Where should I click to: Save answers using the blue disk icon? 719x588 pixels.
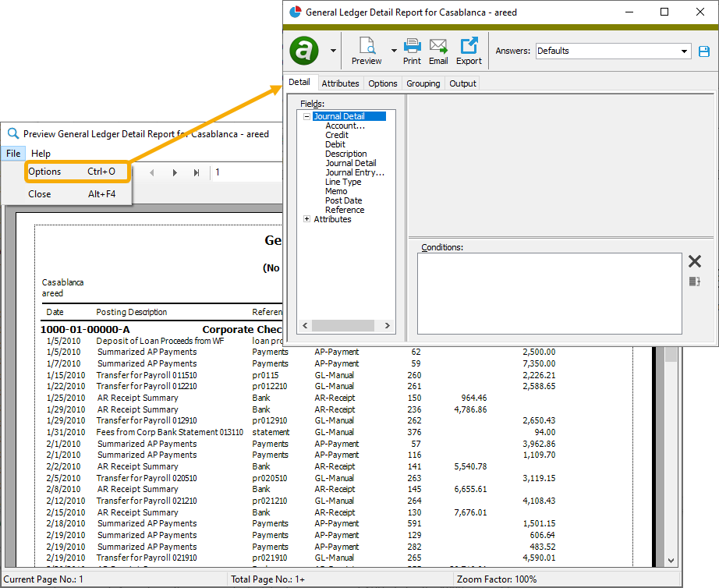click(704, 51)
